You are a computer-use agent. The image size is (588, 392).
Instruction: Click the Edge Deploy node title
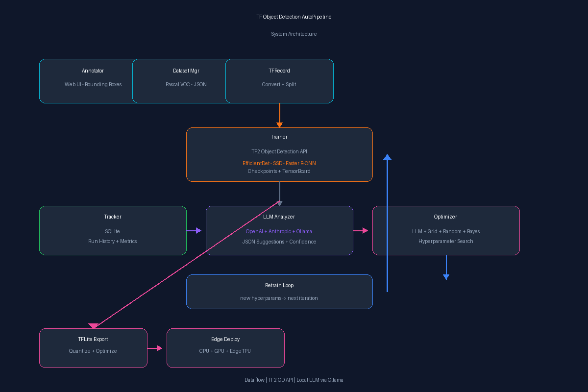225,340
